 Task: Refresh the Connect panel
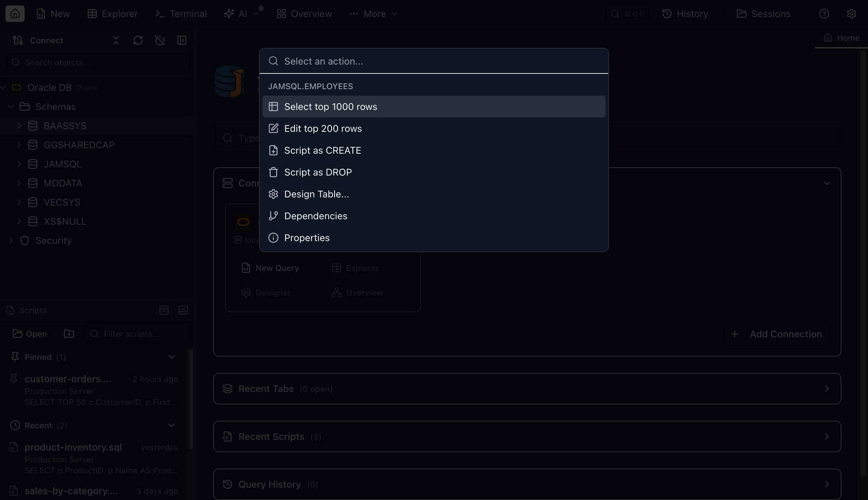[138, 40]
